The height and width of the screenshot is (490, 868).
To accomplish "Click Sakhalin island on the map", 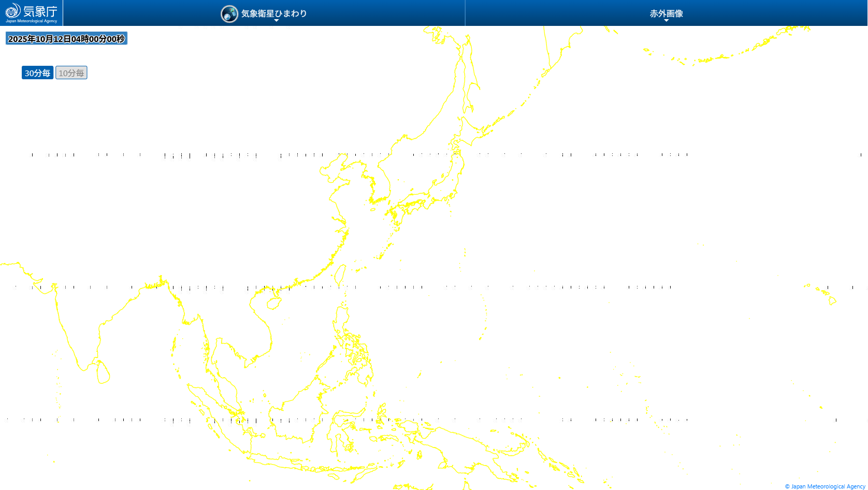I will [x=470, y=83].
